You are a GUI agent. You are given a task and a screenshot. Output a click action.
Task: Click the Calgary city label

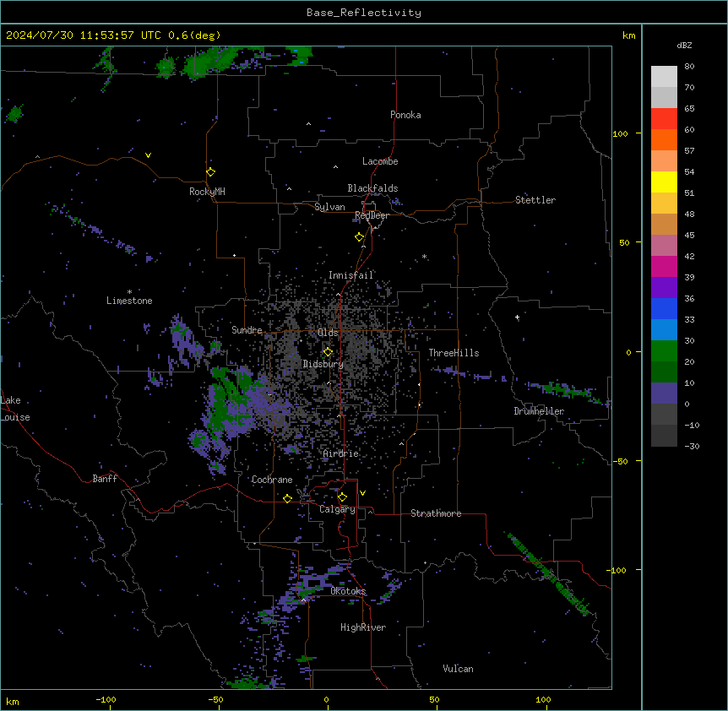(338, 509)
